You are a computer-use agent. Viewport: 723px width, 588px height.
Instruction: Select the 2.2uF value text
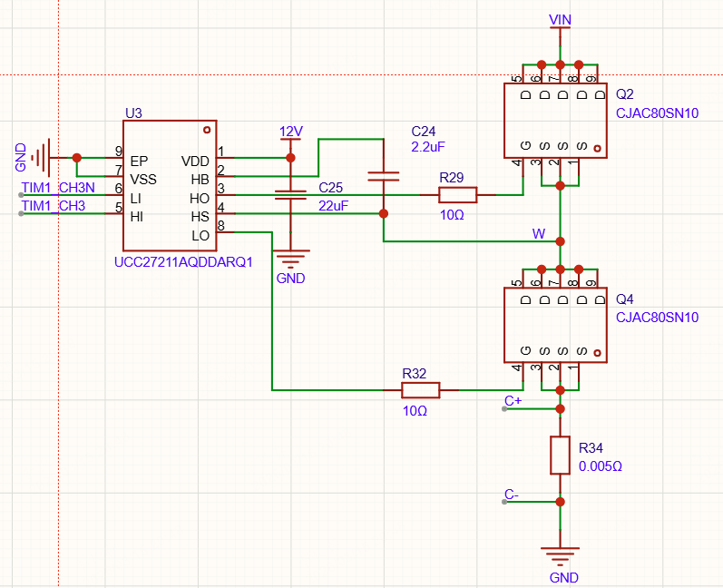[428, 147]
